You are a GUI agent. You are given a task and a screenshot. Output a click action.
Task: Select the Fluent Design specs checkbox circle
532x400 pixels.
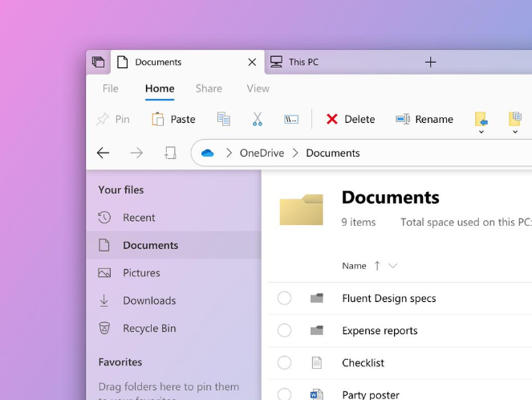(284, 298)
